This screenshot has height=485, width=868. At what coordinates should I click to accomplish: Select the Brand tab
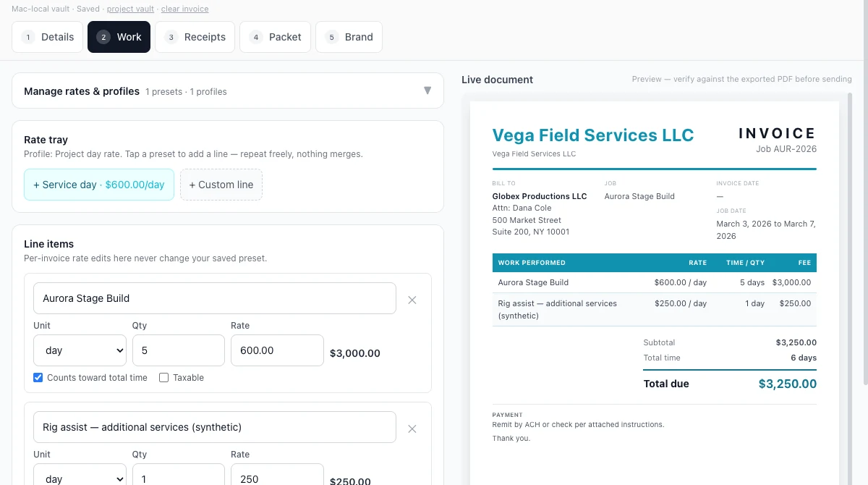349,37
